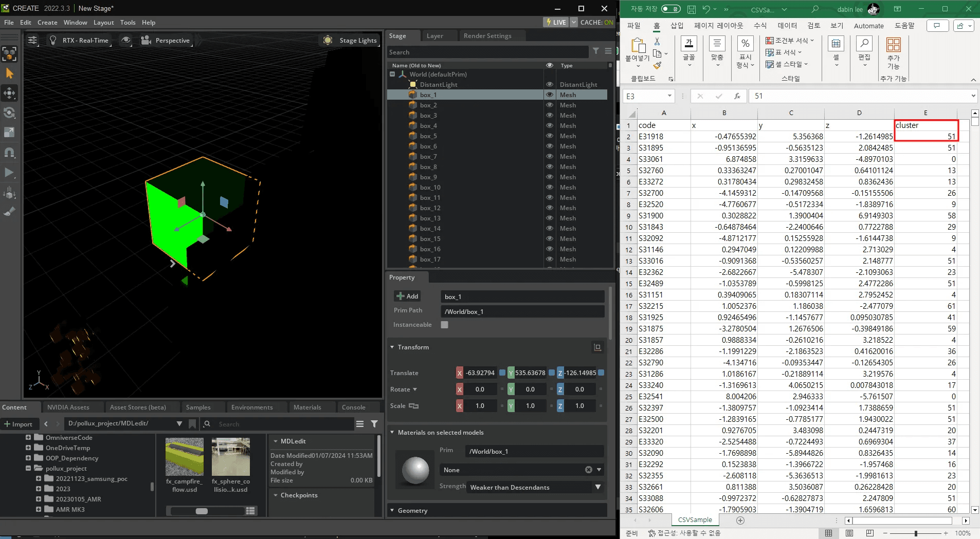Select the arrow selection tool in left toolbar
The image size is (980, 539).
(9, 73)
